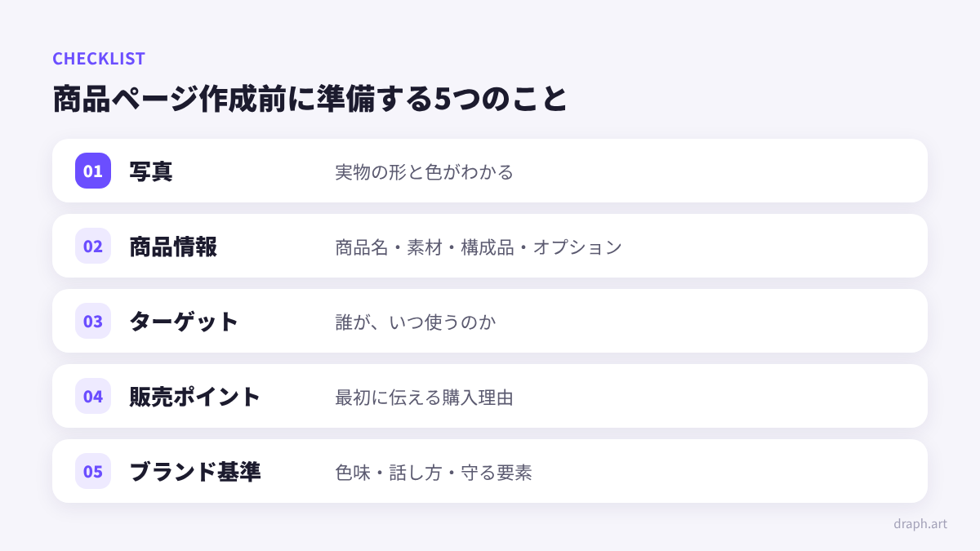Viewport: 980px width, 551px height.
Task: Click the 05 number badge
Action: (x=93, y=471)
